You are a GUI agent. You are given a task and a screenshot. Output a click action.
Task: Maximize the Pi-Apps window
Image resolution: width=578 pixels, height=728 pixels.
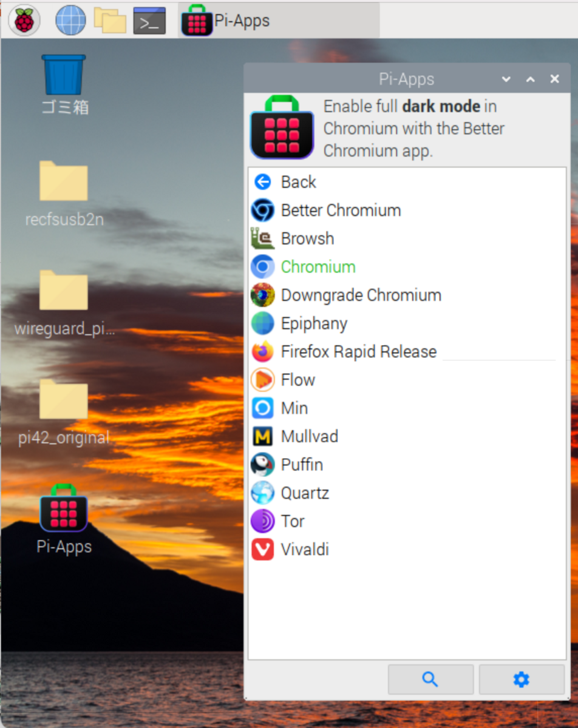pos(530,79)
